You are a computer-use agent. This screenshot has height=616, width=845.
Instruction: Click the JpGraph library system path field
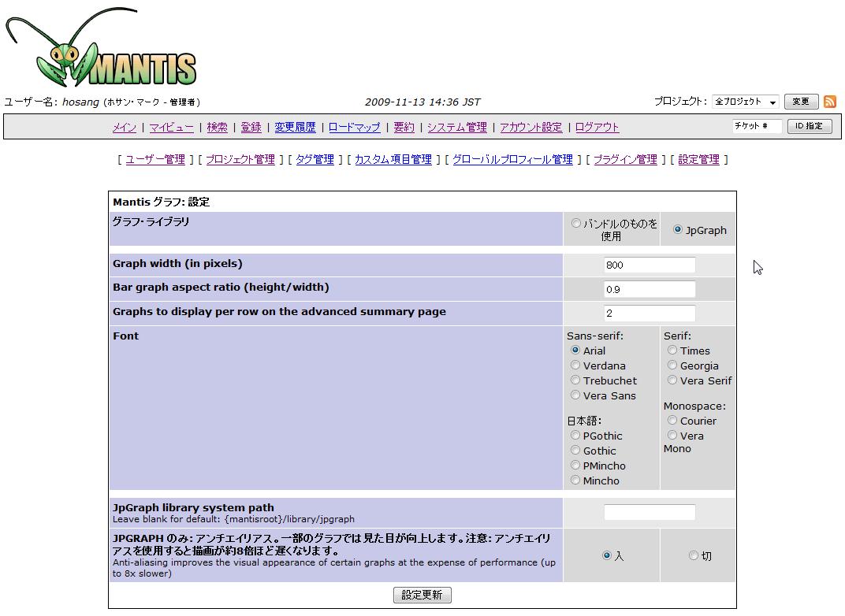coord(650,513)
